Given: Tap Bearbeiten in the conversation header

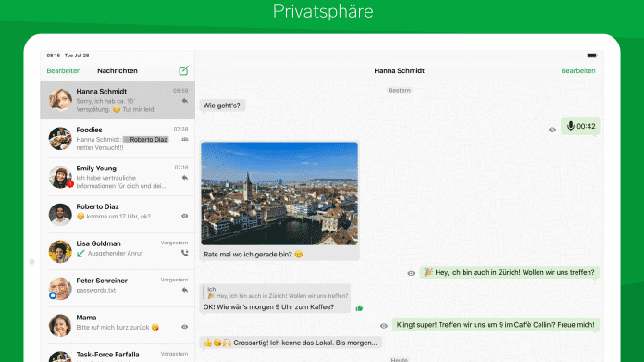Looking at the screenshot, I should click(x=578, y=70).
